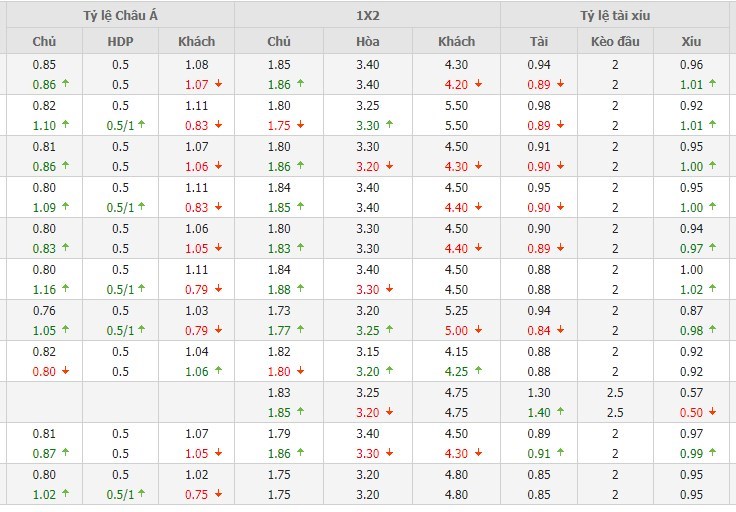Click the HDP column header
Screen dimensions: 736x512
point(120,42)
